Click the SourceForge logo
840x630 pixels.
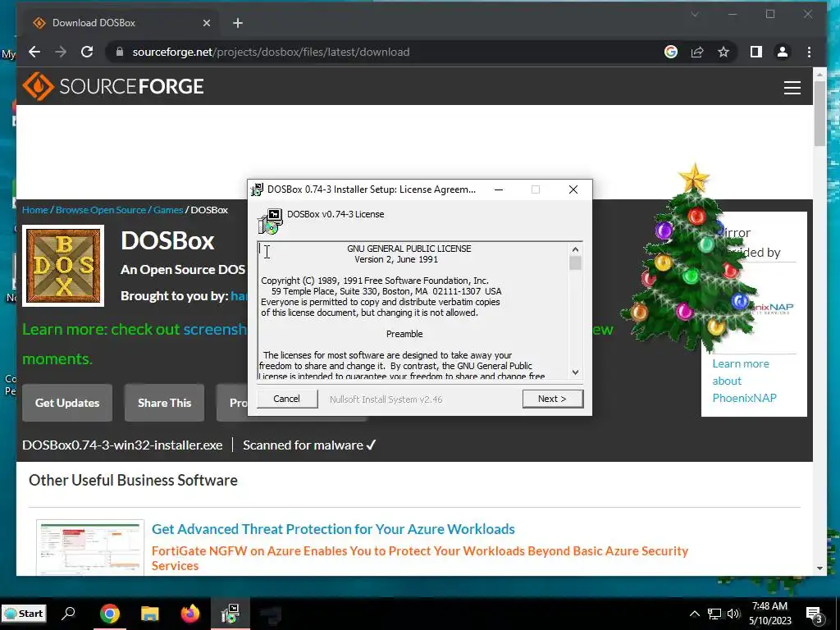click(113, 86)
